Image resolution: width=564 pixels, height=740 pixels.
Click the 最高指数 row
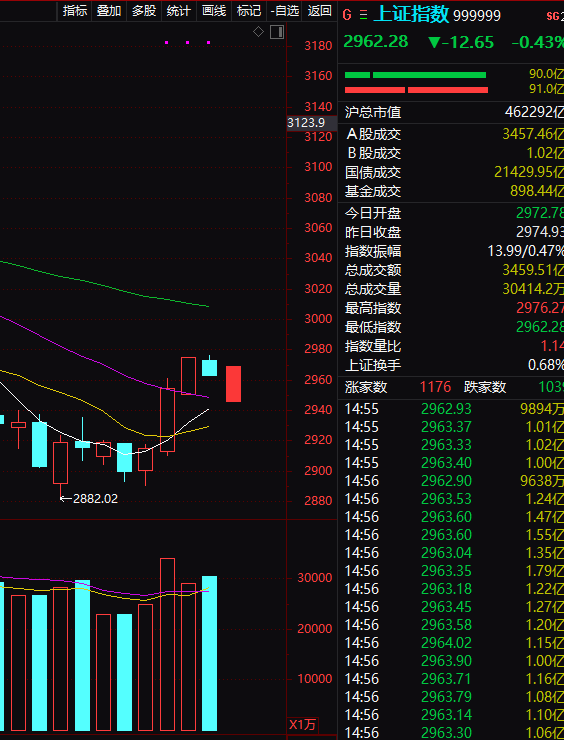[x=451, y=308]
